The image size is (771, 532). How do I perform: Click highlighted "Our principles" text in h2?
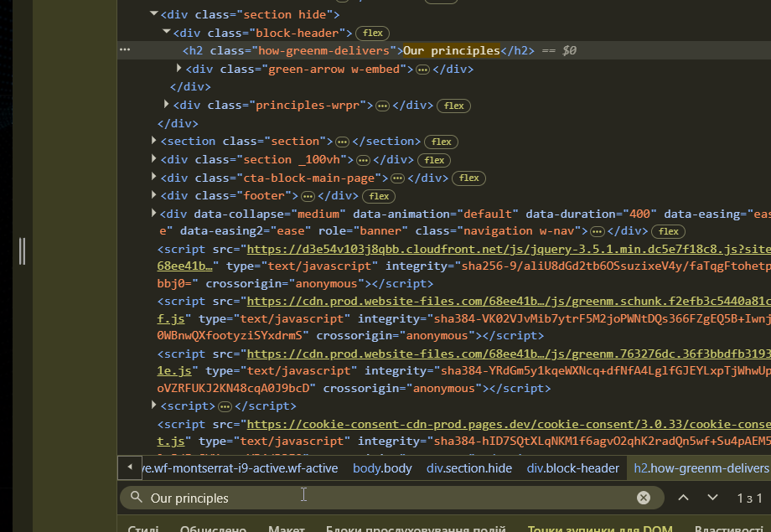click(452, 50)
